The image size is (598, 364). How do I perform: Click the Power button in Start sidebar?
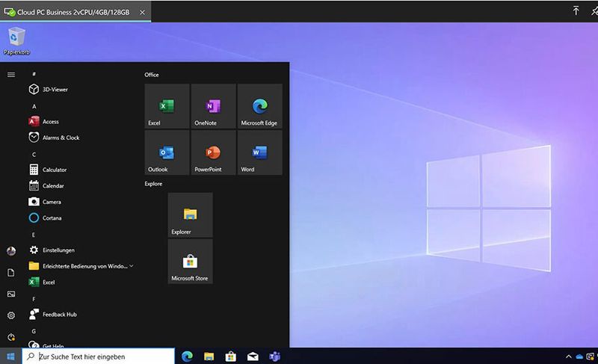11,337
